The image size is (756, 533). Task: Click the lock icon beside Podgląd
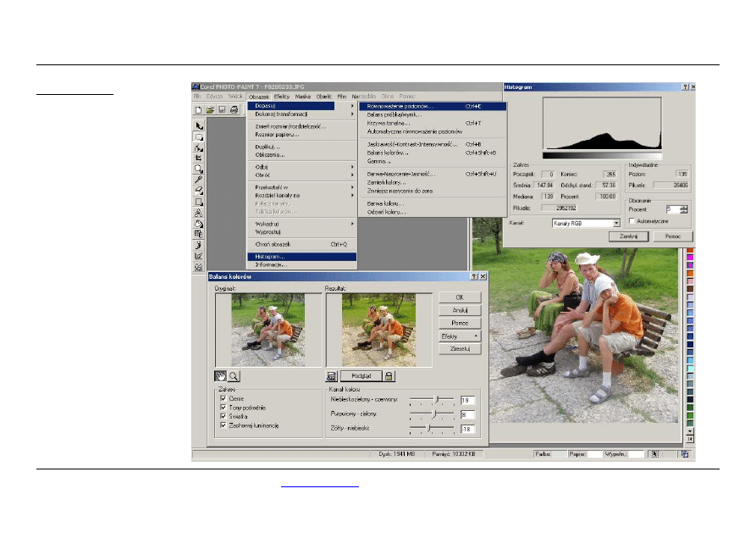389,375
